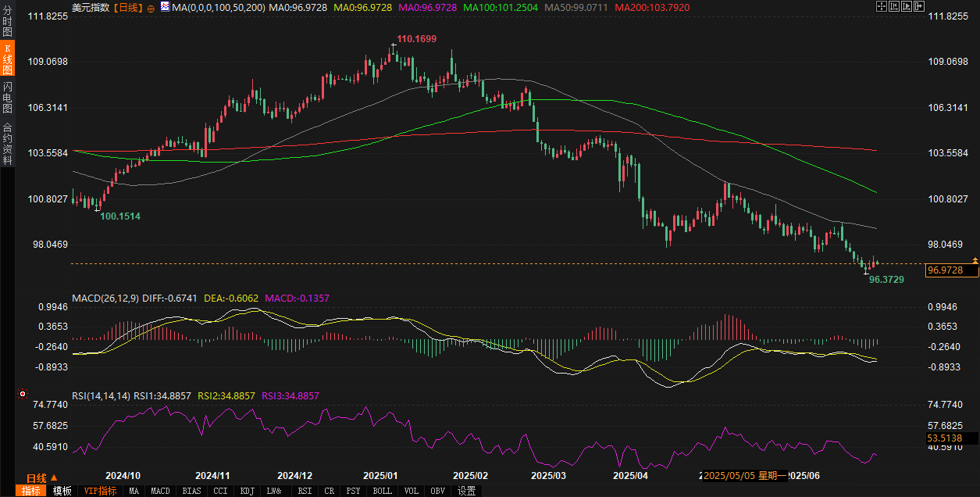Click the 2025/01 date label on time axis

coord(380,475)
